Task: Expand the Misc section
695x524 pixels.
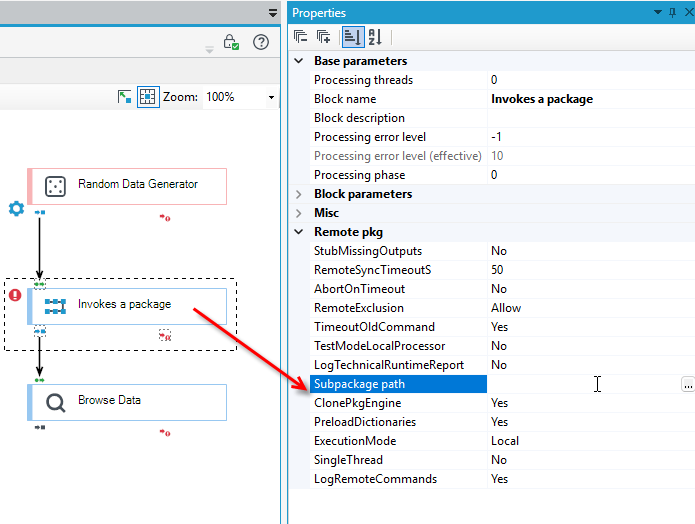Action: coord(299,213)
